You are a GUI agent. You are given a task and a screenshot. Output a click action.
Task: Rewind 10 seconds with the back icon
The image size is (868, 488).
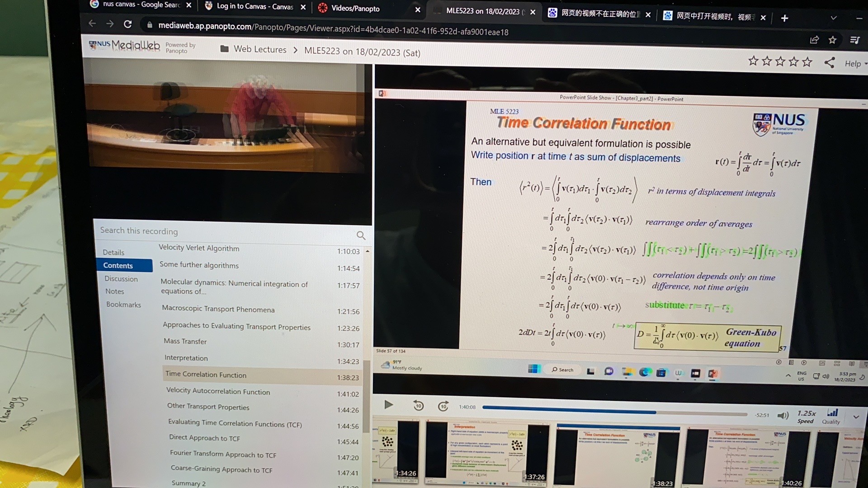pyautogui.click(x=419, y=406)
